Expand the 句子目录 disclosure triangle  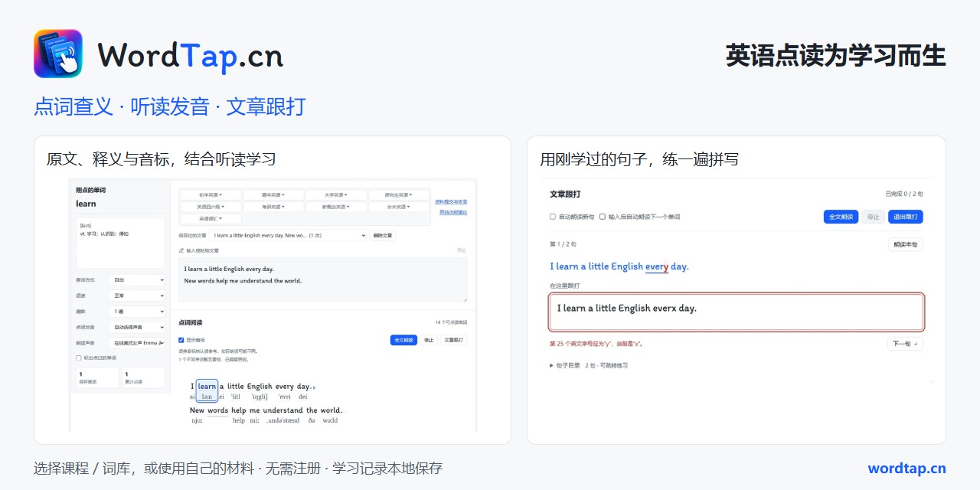(x=552, y=365)
